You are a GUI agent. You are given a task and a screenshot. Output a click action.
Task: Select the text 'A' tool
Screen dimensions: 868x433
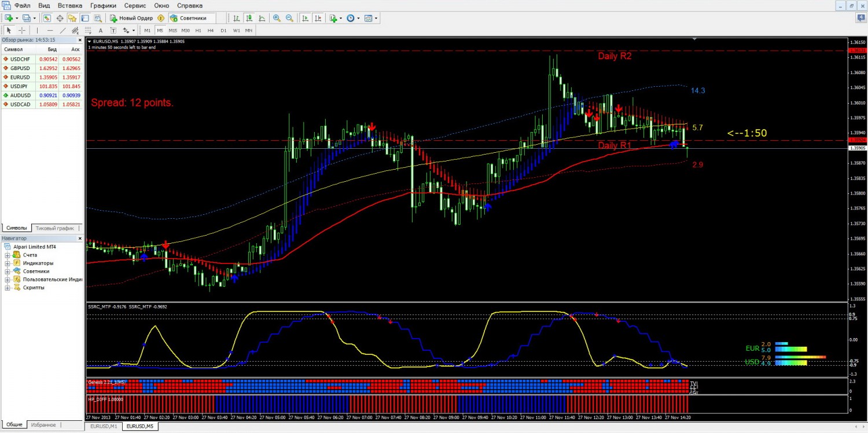(x=101, y=30)
